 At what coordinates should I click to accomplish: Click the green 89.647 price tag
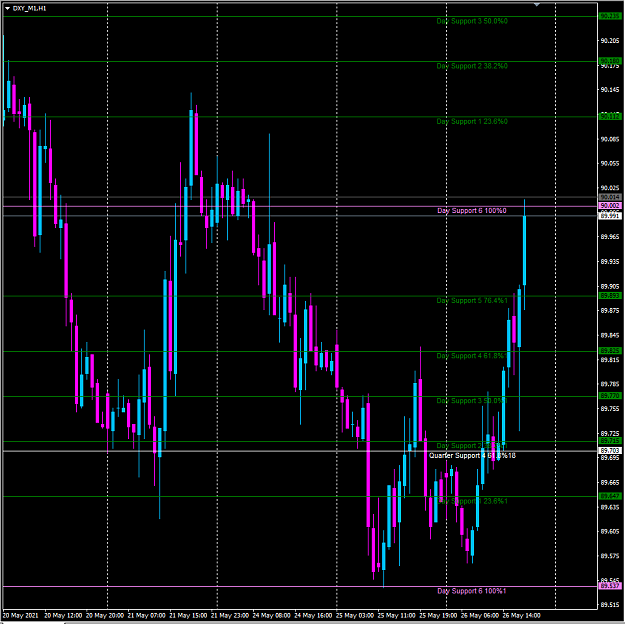click(x=610, y=496)
